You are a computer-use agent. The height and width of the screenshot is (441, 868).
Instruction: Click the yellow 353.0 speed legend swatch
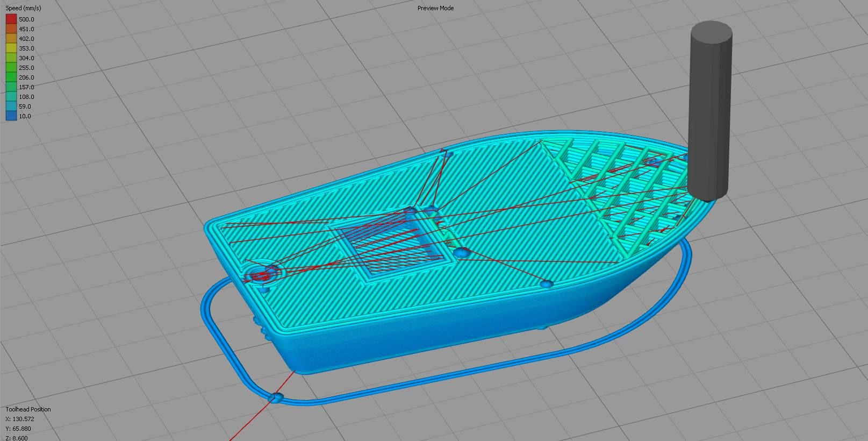tap(11, 48)
